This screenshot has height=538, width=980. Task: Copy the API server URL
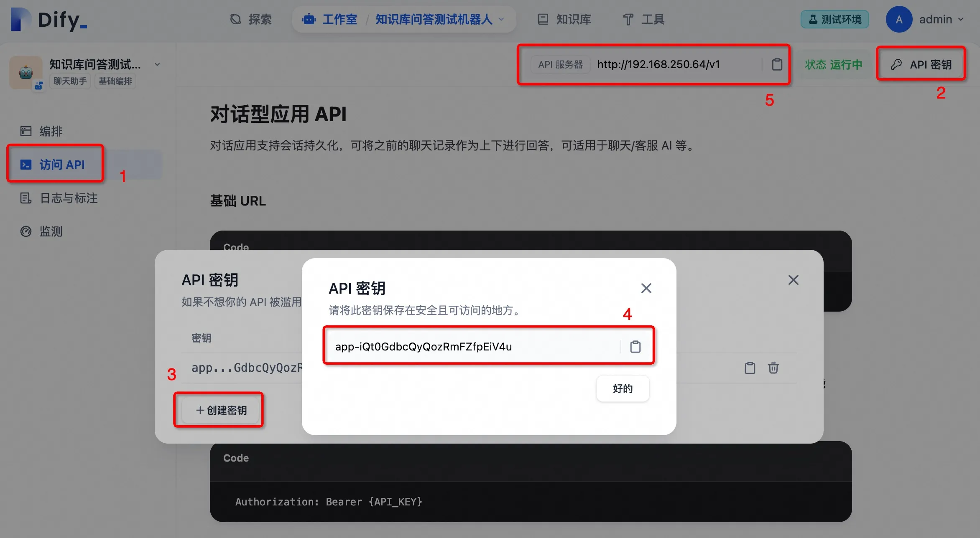777,64
